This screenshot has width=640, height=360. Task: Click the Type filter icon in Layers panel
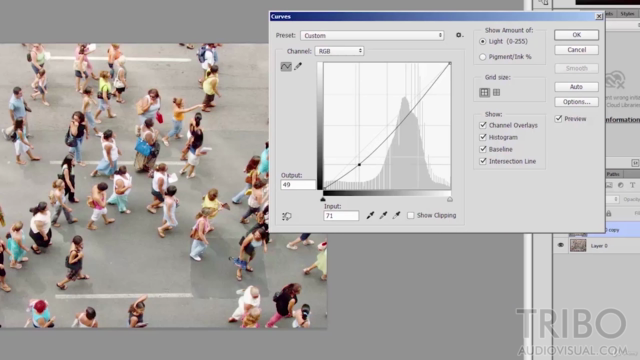[632, 185]
